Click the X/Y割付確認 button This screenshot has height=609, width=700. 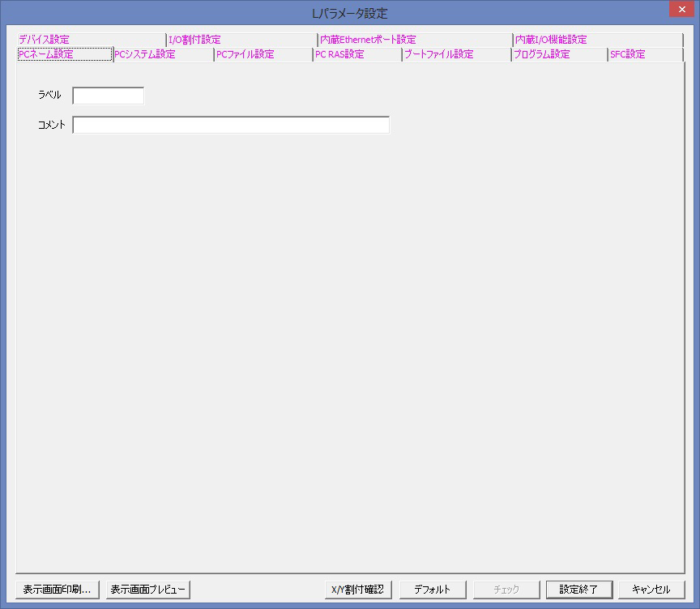(x=358, y=590)
